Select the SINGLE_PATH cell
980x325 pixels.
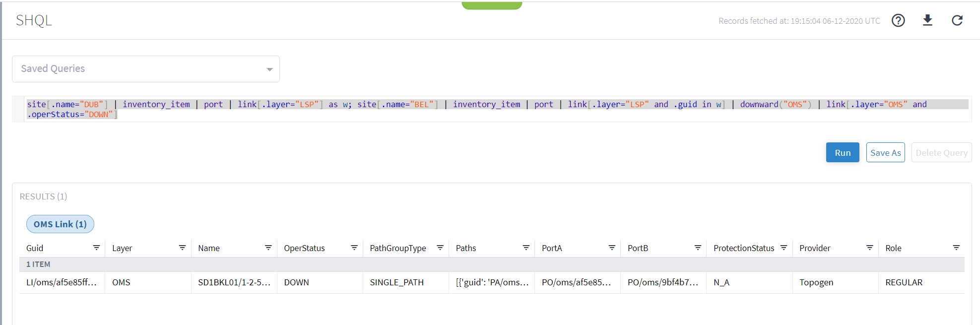[x=405, y=282]
